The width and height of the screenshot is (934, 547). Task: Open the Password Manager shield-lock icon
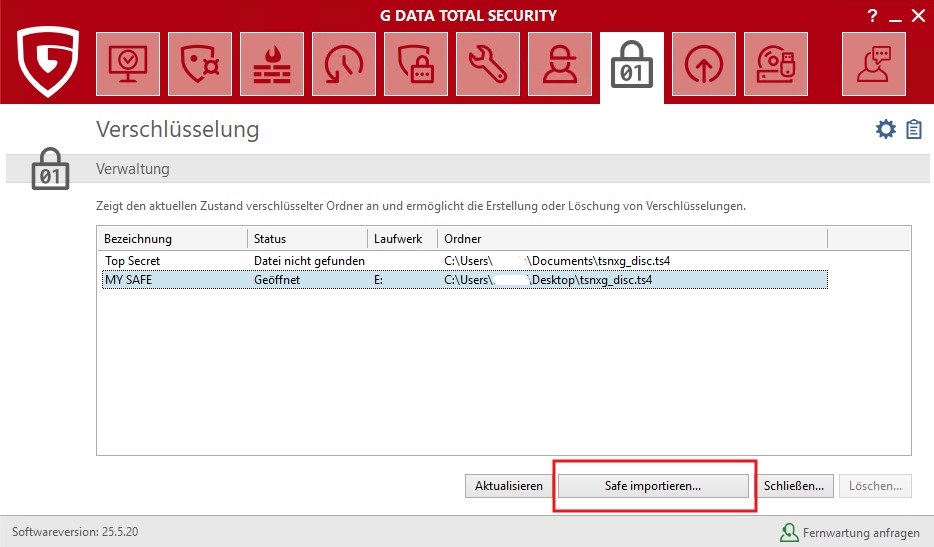416,64
